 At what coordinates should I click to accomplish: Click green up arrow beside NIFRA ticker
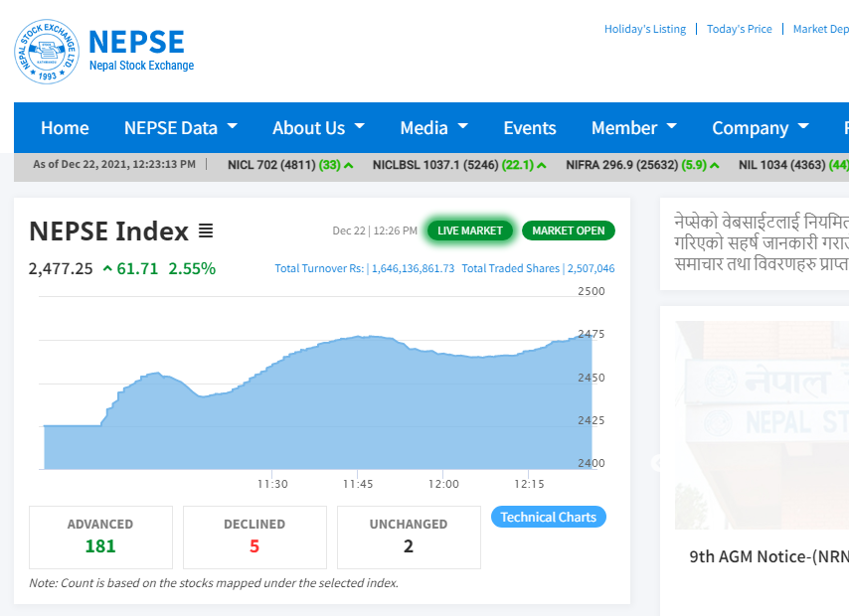tap(715, 165)
